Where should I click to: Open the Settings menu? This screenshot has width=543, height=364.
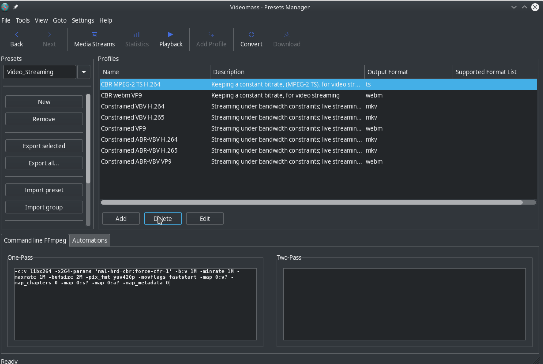tap(83, 20)
